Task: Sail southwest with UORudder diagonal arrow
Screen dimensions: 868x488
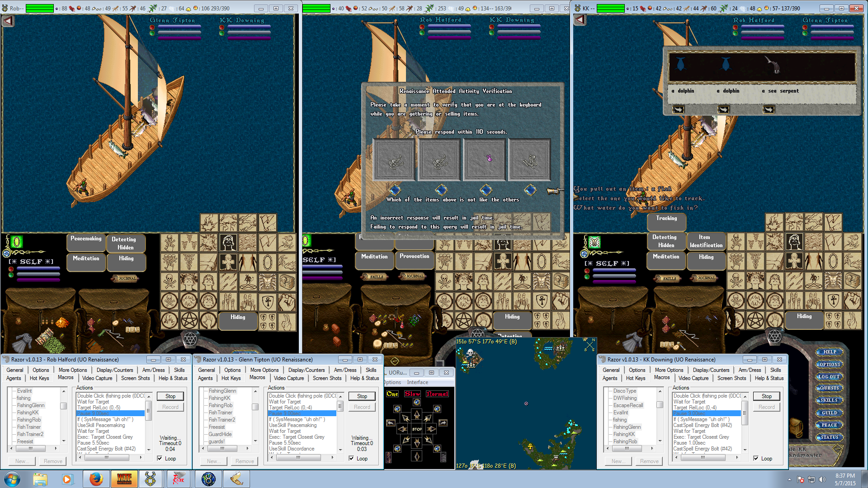Action: (406, 439)
